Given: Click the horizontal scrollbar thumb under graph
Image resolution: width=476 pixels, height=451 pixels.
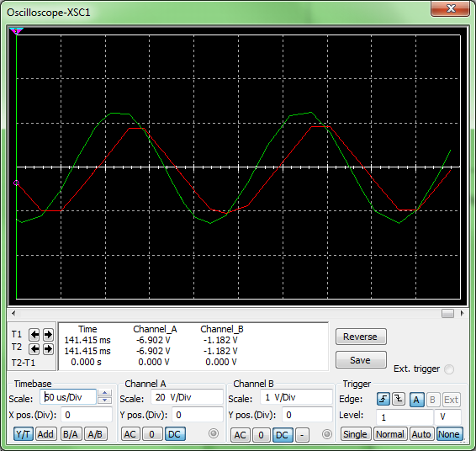Looking at the screenshot, I should pyautogui.click(x=447, y=313).
